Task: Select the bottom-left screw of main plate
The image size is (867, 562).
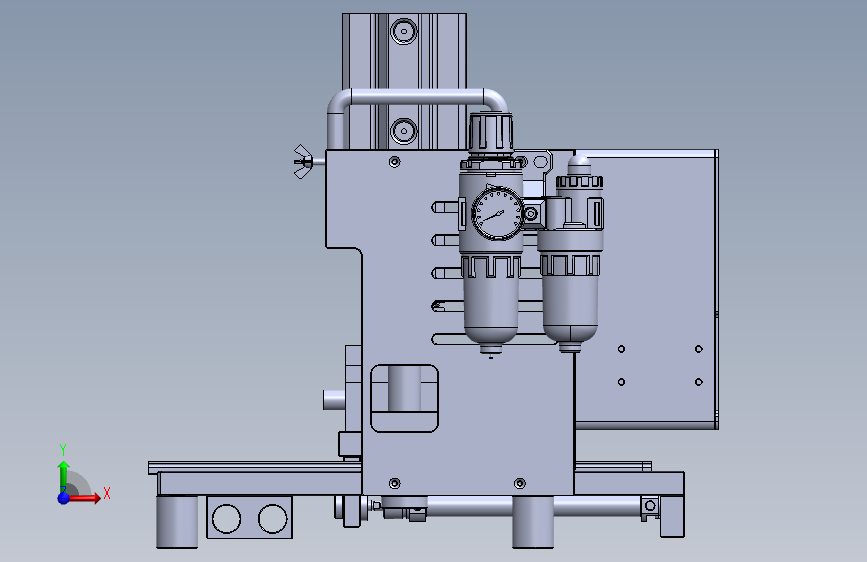Action: point(394,483)
